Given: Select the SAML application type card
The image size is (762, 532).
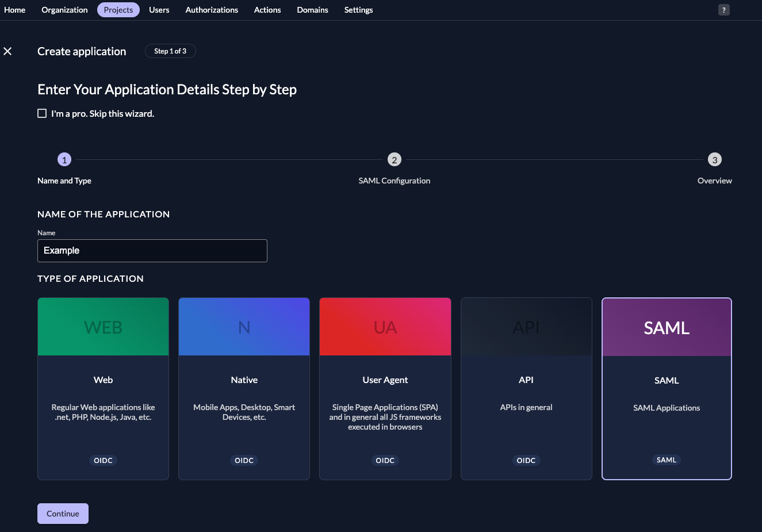Looking at the screenshot, I should click(x=667, y=388).
